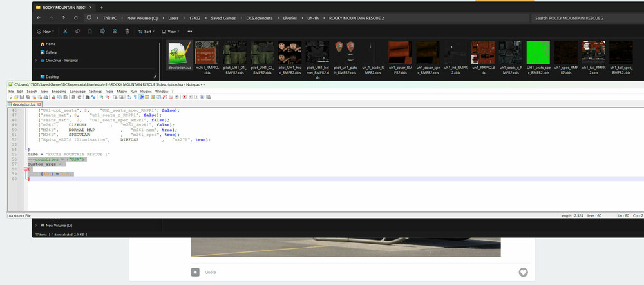Click the chevron after Users in breadcrumb
The height and width of the screenshot is (285, 644).
[184, 18]
